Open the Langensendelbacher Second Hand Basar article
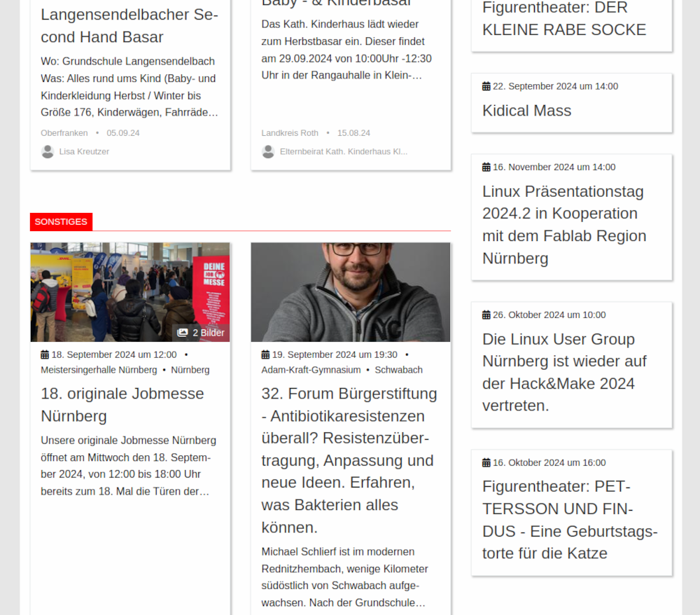Image resolution: width=700 pixels, height=615 pixels. tap(129, 26)
